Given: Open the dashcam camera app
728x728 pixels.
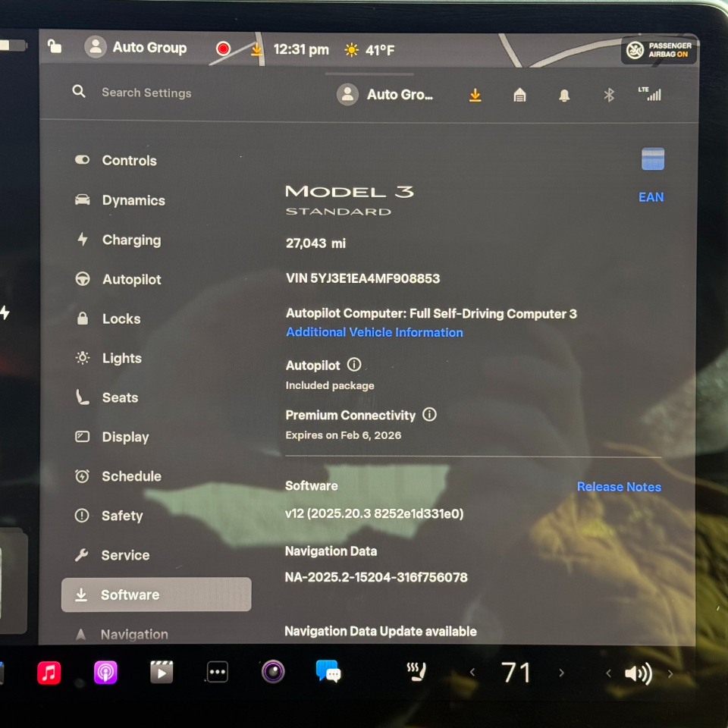Looking at the screenshot, I should point(273,672).
